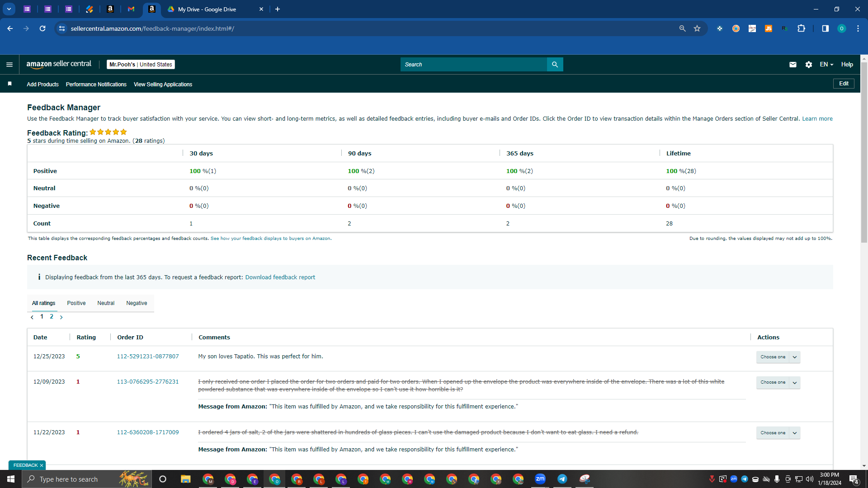Click the Edit button in the navigation bar
The height and width of the screenshot is (488, 868).
tap(844, 84)
